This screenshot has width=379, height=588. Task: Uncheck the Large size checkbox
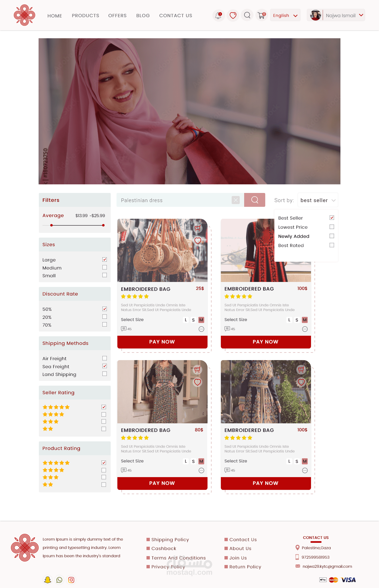tap(105, 259)
